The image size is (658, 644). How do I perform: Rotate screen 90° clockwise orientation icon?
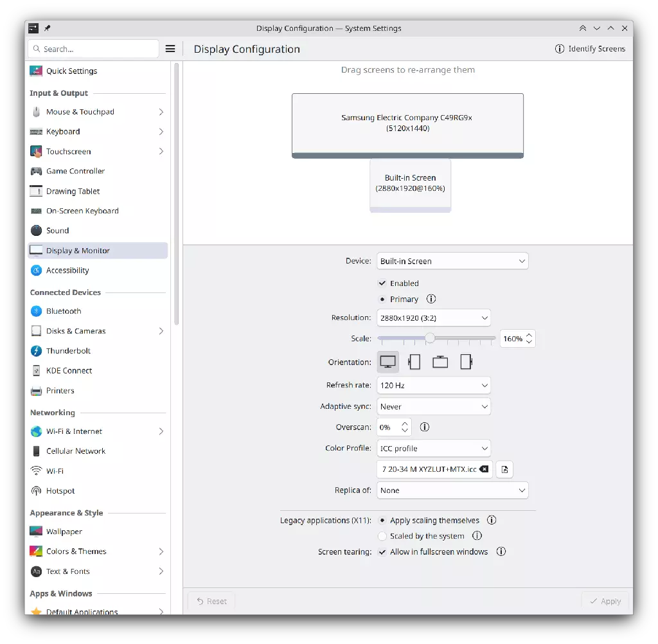coord(467,362)
